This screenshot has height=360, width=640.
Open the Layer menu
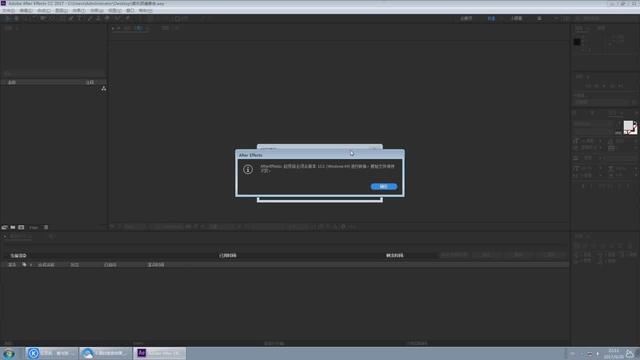coord(61,11)
